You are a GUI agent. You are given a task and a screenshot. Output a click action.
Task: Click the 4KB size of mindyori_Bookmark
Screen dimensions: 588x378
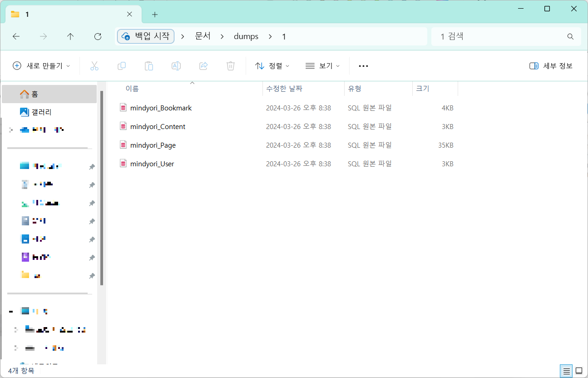coord(448,108)
